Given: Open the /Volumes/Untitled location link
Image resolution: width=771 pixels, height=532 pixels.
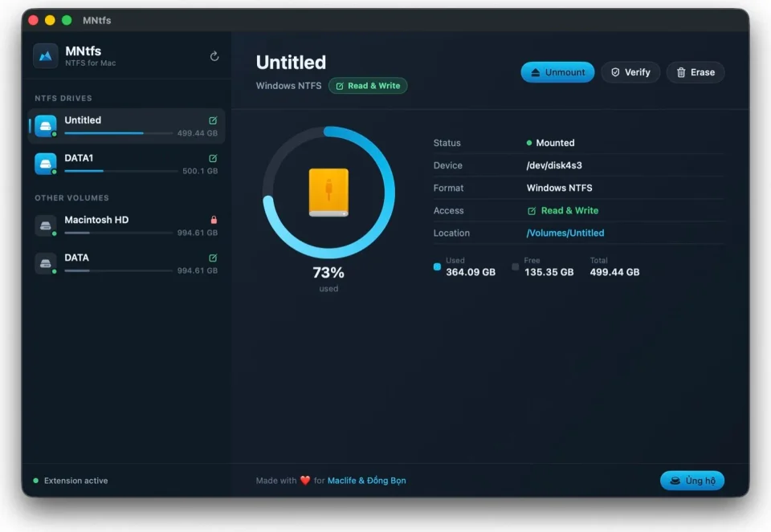Looking at the screenshot, I should pos(565,233).
